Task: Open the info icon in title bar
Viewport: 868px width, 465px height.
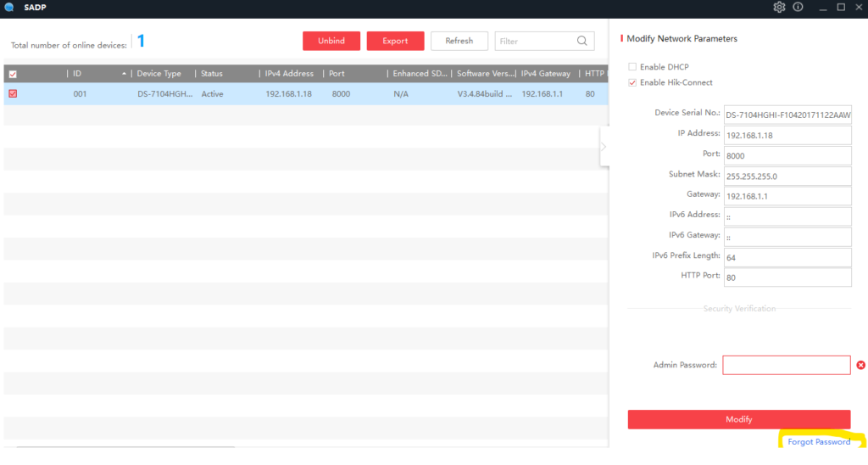Action: (x=798, y=7)
